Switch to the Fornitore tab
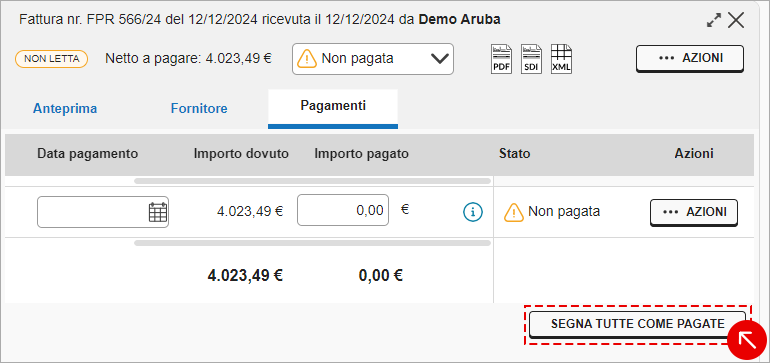Screen dimensions: 770x363 pyautogui.click(x=199, y=109)
